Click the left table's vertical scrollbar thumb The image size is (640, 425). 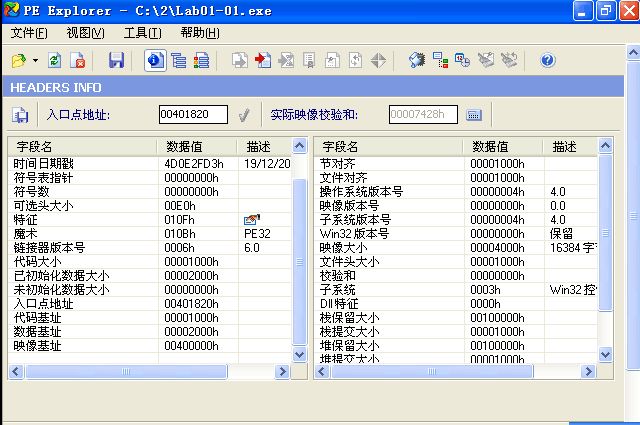tap(300, 262)
